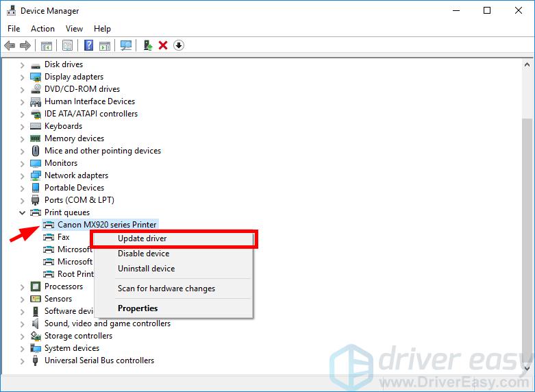The image size is (535, 392).
Task: Choose Uninstall device from context menu
Action: click(146, 269)
